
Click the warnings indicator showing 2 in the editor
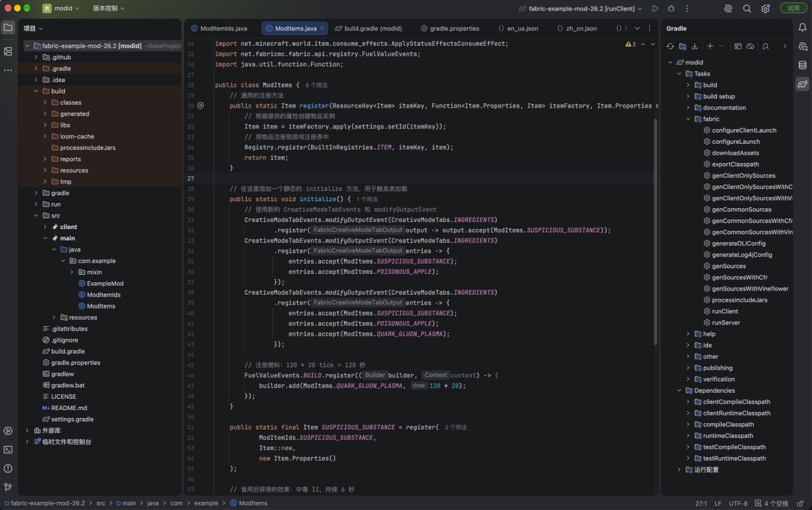point(631,45)
